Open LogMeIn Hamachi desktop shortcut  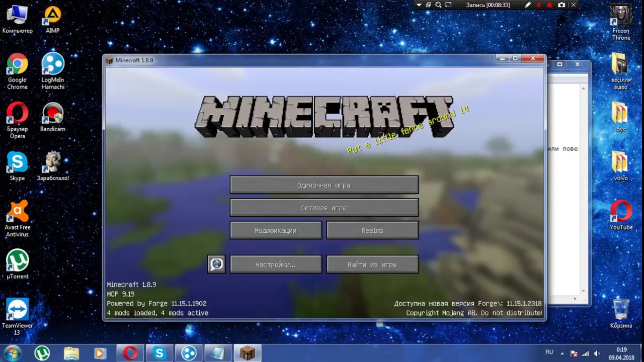(x=53, y=71)
